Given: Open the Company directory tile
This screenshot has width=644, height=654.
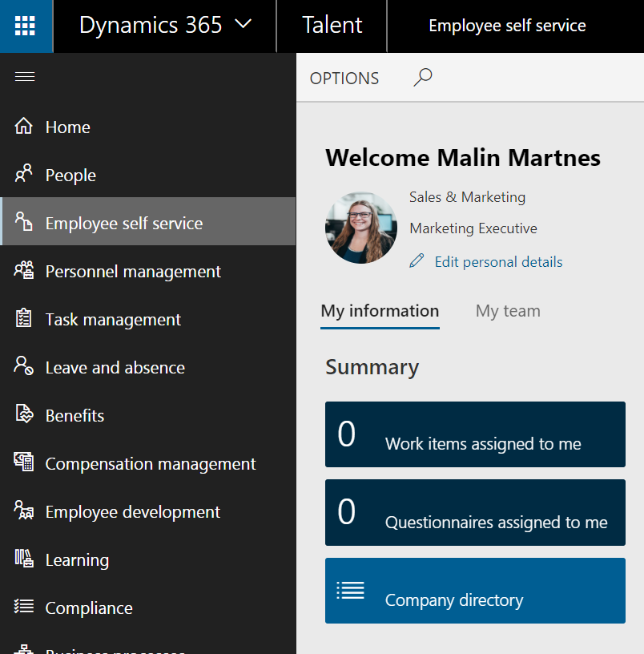Looking at the screenshot, I should 475,591.
